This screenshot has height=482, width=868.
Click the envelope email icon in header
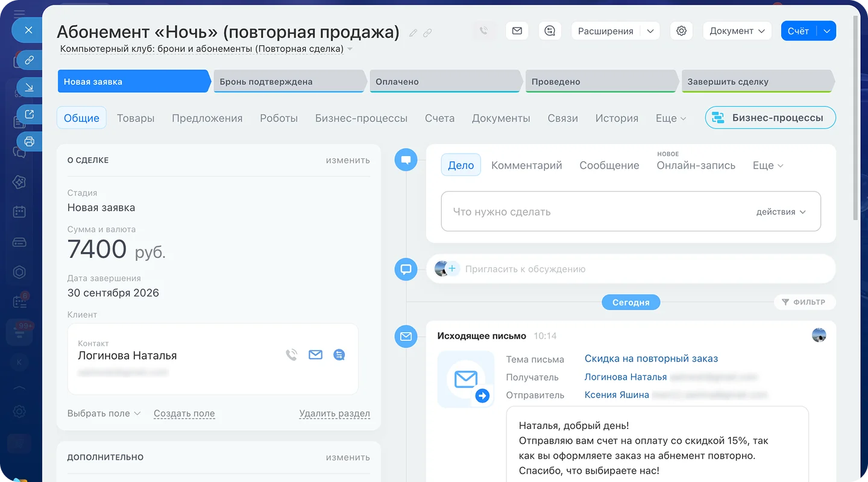[517, 31]
